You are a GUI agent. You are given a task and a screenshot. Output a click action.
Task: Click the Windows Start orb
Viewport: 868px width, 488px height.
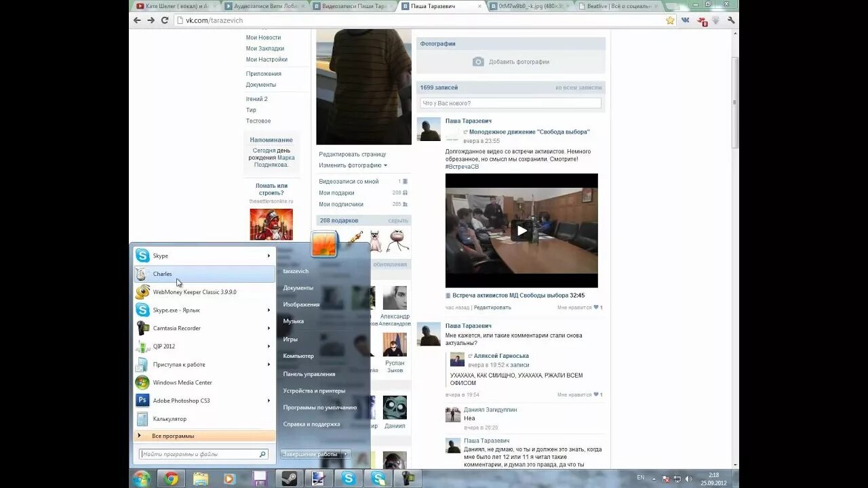pyautogui.click(x=141, y=479)
